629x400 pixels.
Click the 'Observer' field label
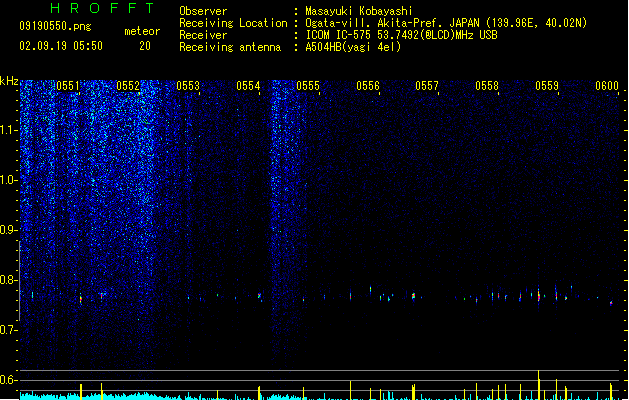pyautogui.click(x=203, y=11)
